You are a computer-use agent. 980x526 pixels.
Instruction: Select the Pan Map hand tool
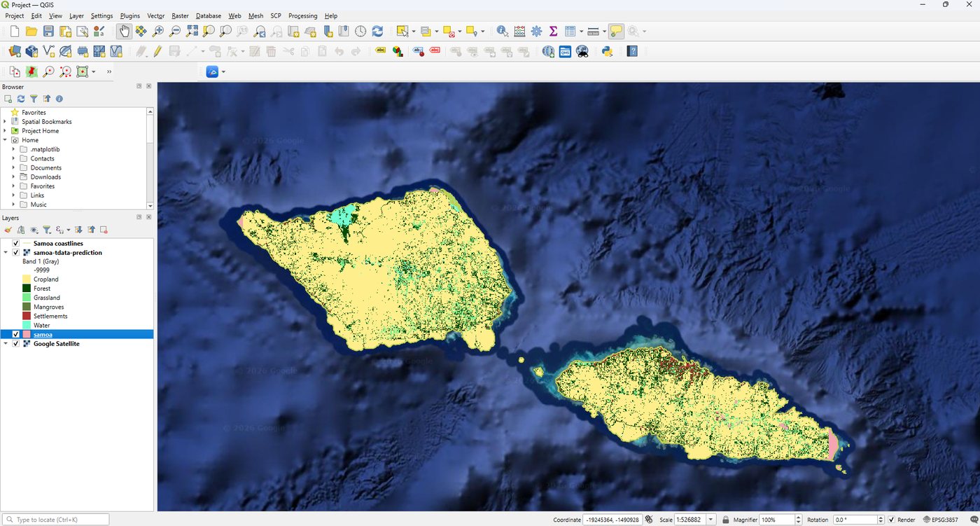[x=124, y=31]
